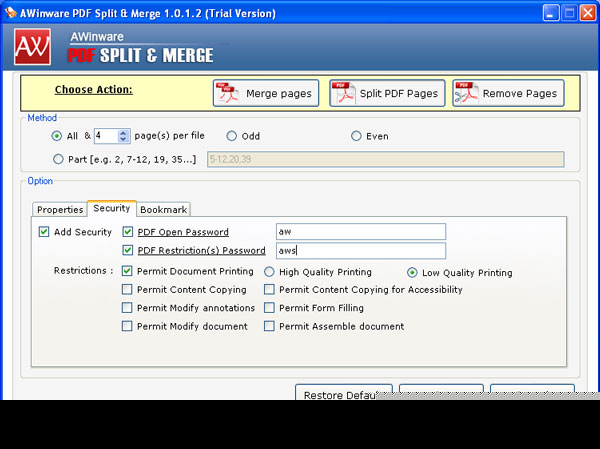600x449 pixels.
Task: Enable Permit Content Copying for Accessibility
Action: 269,289
